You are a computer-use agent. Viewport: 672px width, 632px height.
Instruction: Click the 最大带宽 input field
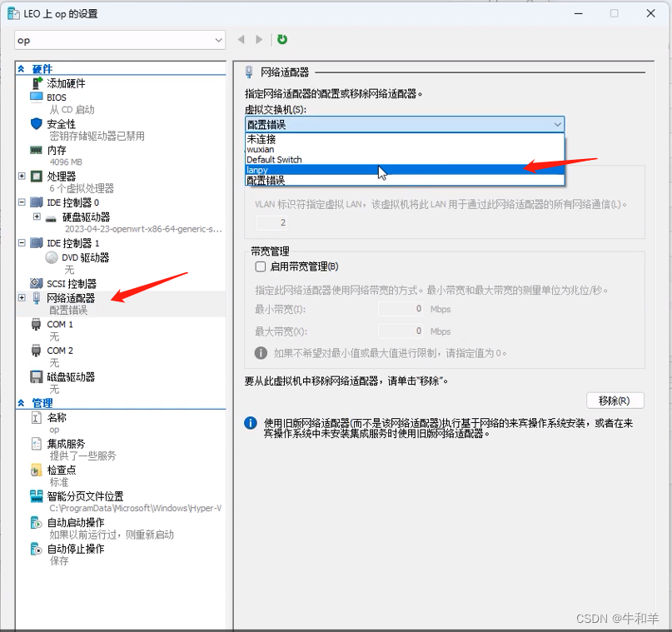401,331
